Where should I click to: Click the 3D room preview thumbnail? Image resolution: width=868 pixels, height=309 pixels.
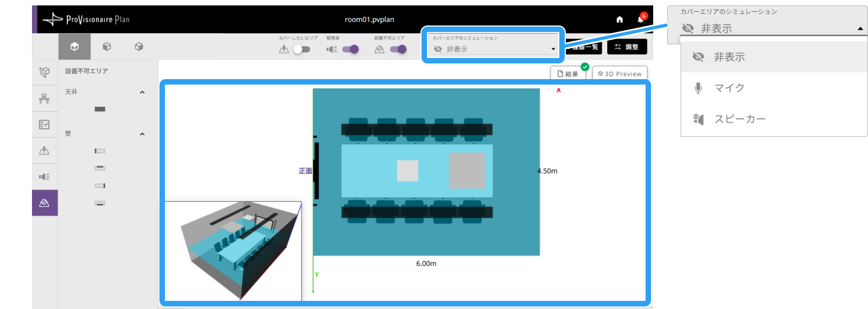(233, 251)
